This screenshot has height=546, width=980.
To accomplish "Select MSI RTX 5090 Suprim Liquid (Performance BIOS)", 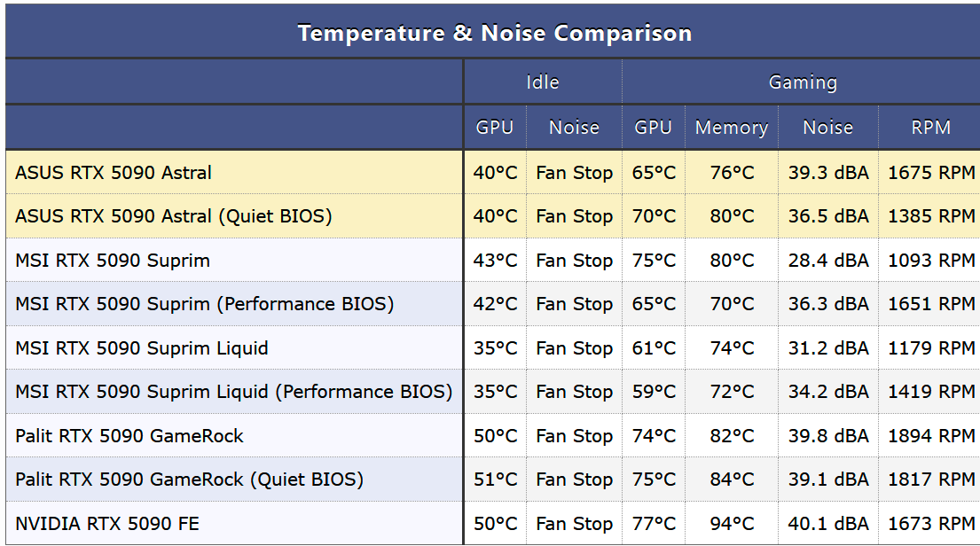I will pyautogui.click(x=233, y=392).
